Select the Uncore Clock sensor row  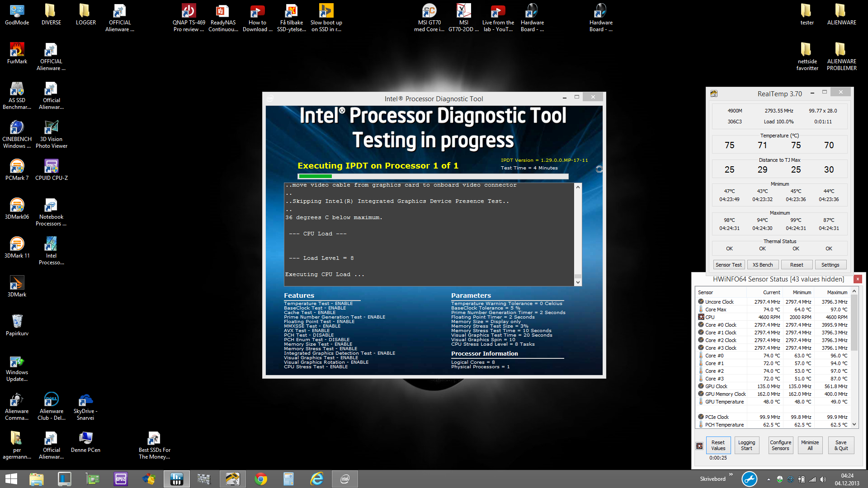[773, 302]
